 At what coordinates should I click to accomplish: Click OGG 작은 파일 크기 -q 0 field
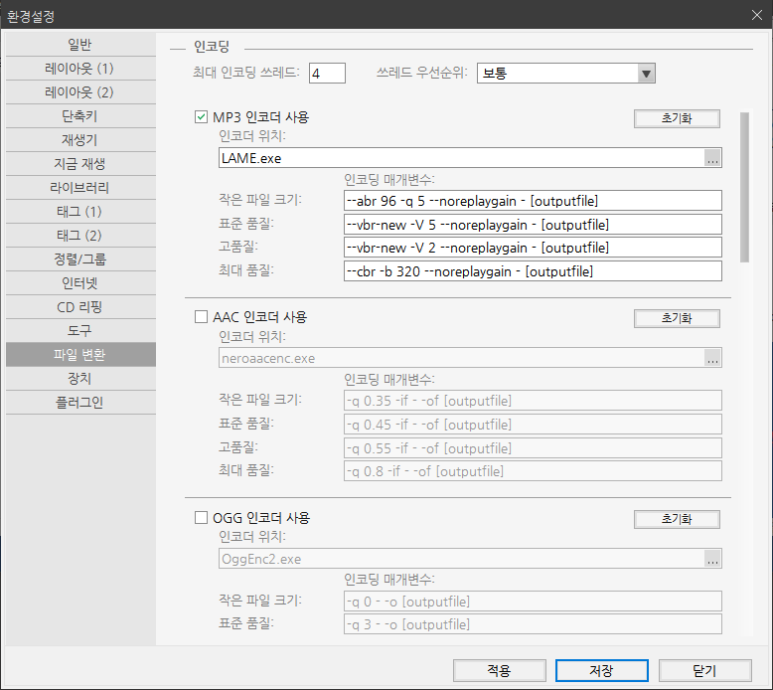click(533, 602)
